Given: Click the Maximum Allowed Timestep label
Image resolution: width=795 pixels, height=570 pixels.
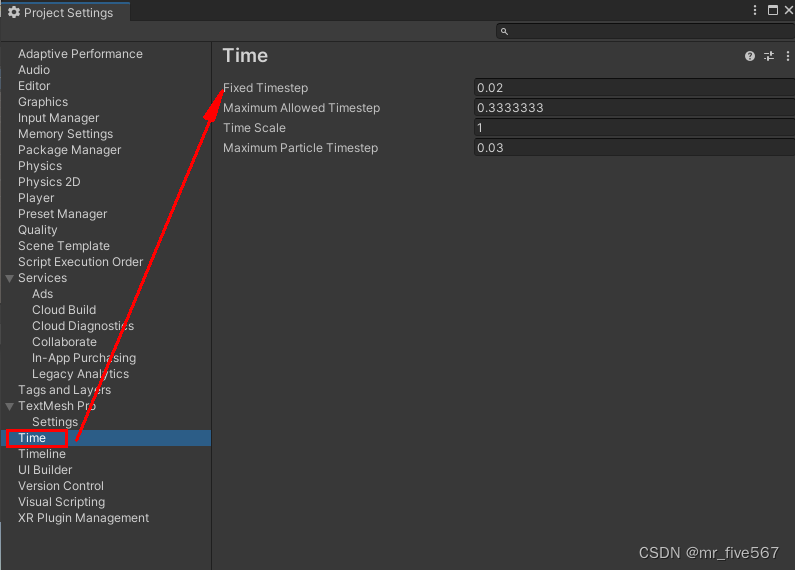Looking at the screenshot, I should point(301,108).
